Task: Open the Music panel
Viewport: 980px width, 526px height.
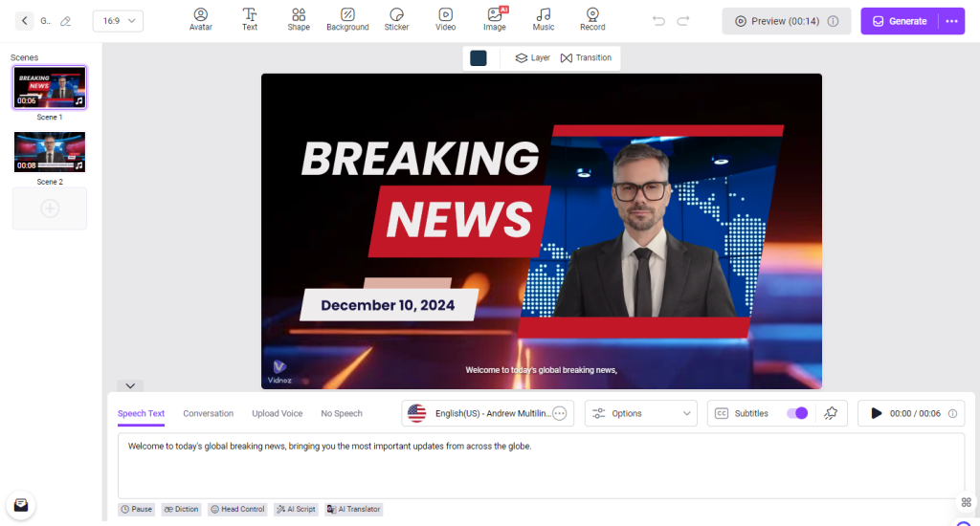Action: (x=544, y=20)
